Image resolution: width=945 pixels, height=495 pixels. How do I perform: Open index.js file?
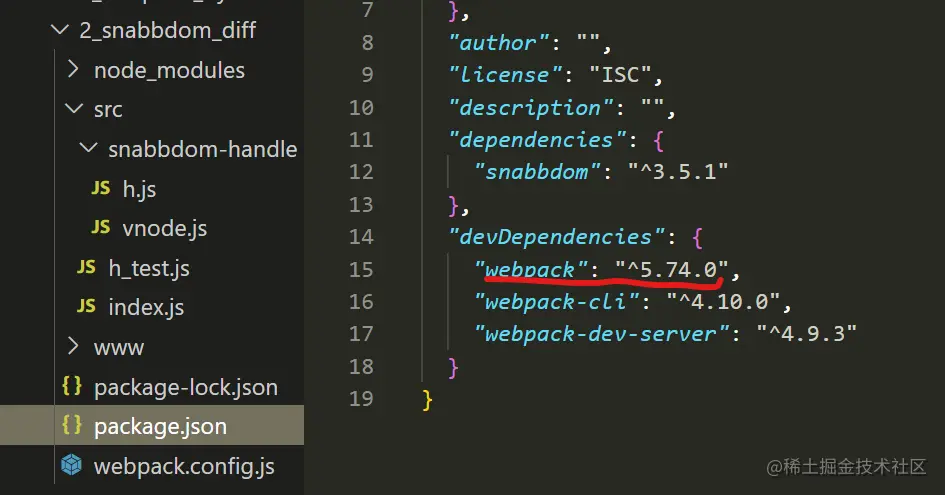click(146, 307)
